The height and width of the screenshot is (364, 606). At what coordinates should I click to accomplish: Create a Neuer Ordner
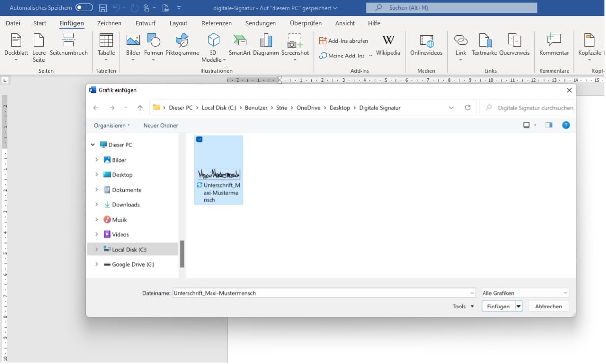[160, 125]
